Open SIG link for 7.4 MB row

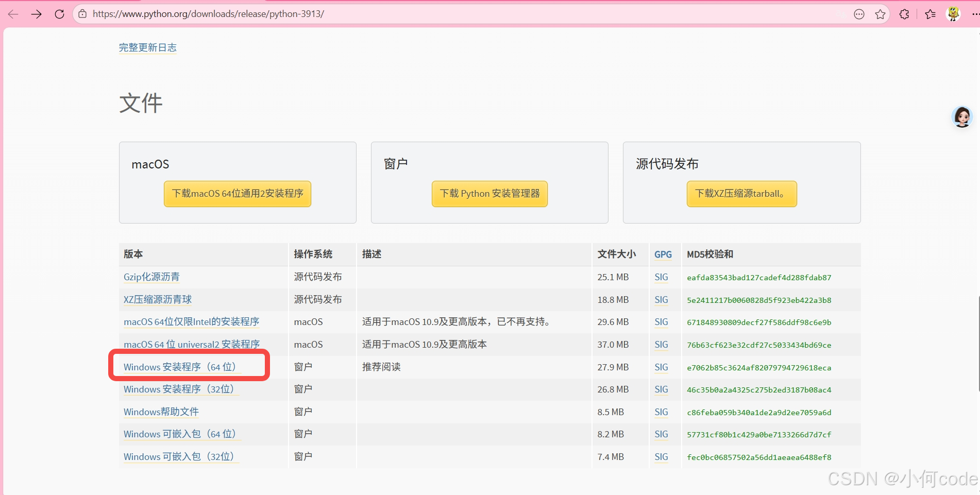pyautogui.click(x=661, y=457)
